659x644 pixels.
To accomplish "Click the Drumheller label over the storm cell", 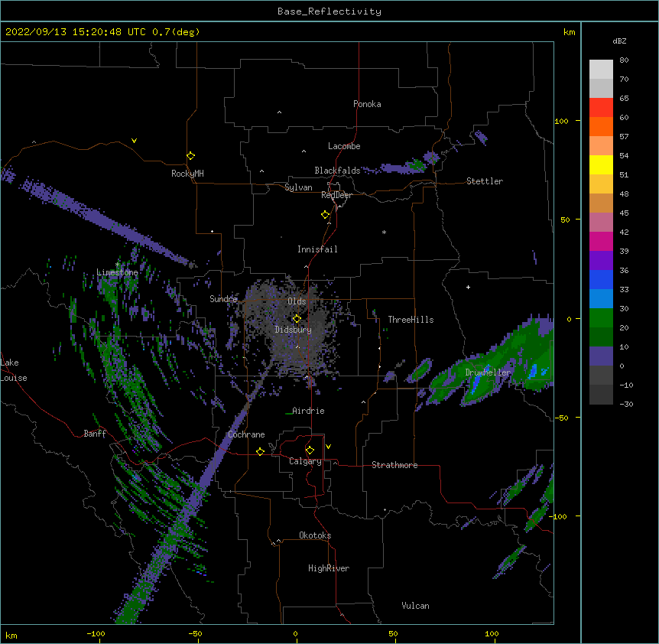I will click(488, 372).
